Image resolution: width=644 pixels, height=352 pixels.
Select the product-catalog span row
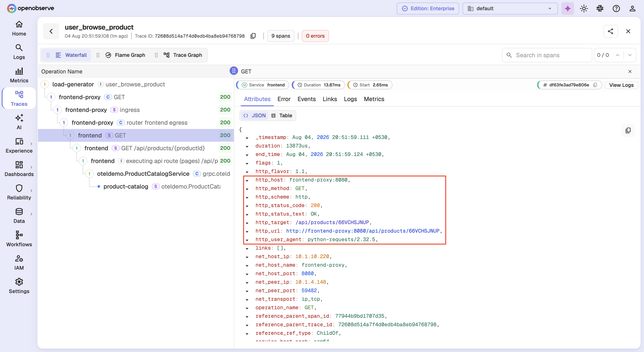[136, 186]
